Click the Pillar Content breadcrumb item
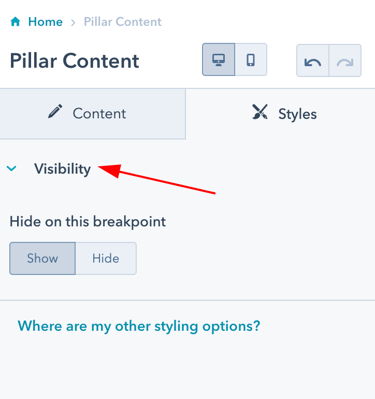 pyautogui.click(x=123, y=22)
